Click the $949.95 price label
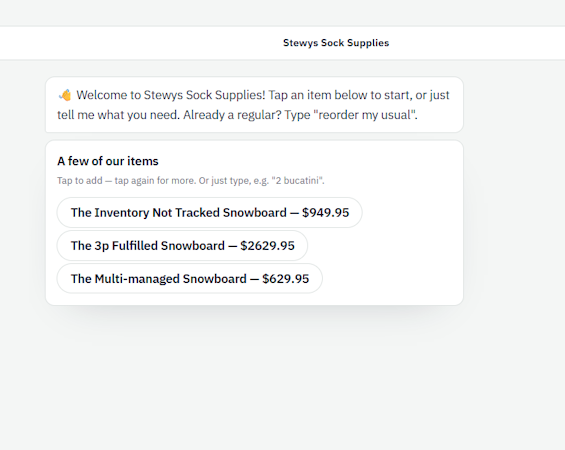 (325, 213)
